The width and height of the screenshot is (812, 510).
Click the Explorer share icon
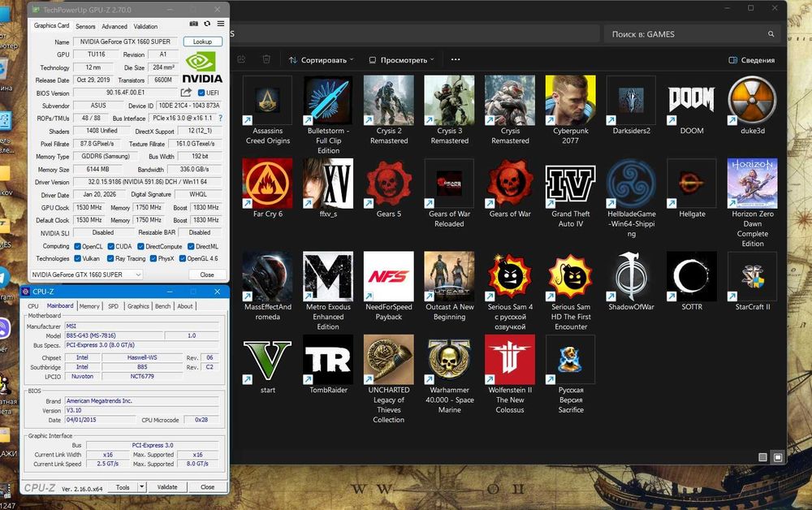pyautogui.click(x=241, y=59)
